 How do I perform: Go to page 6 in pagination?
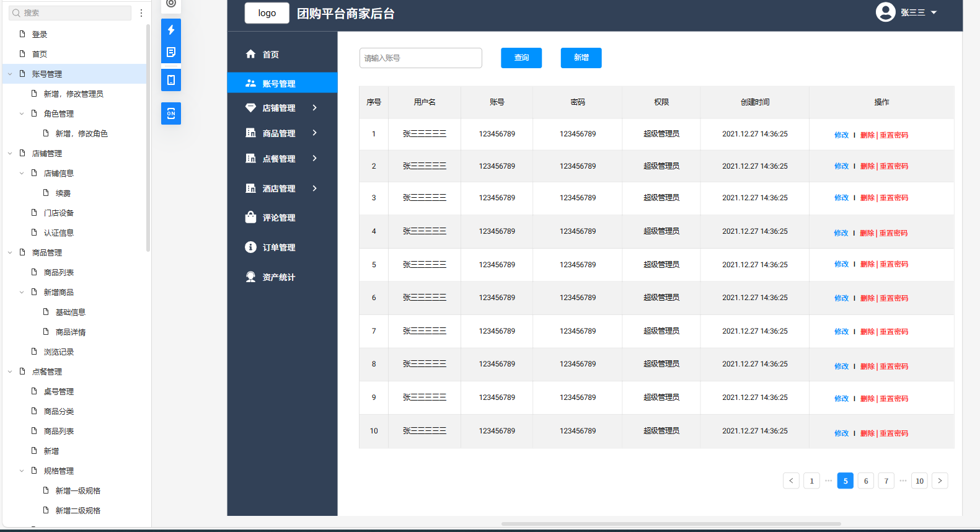pyautogui.click(x=866, y=481)
